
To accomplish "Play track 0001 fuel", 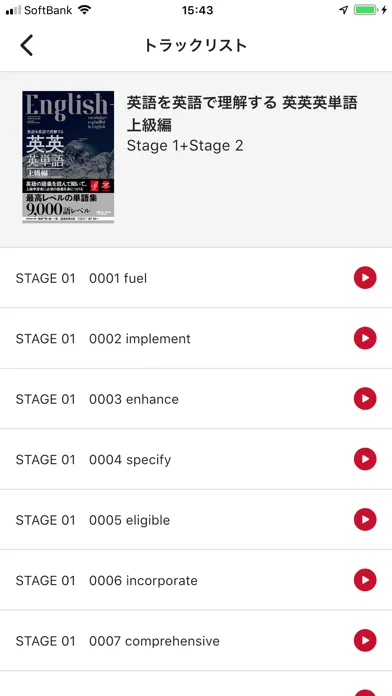I will pos(365,278).
